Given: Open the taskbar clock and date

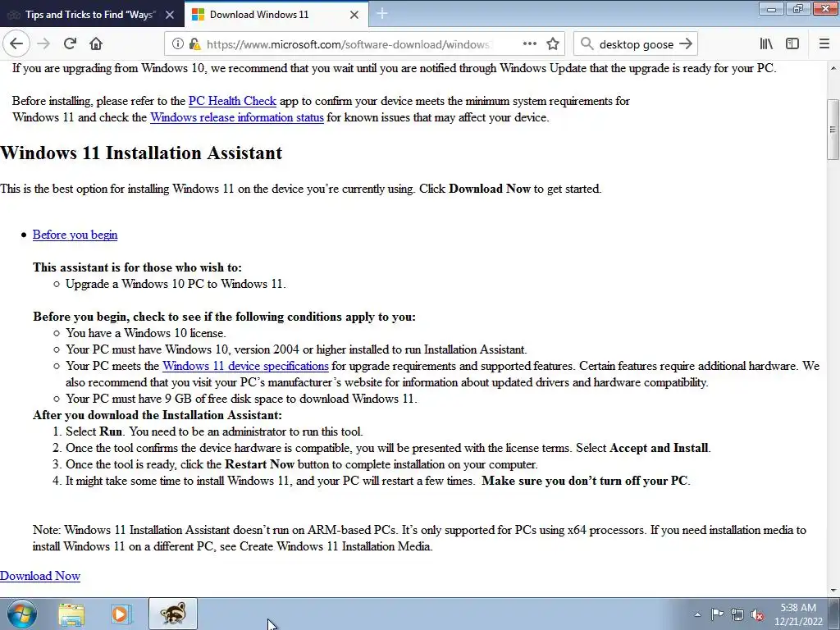Looking at the screenshot, I should click(x=798, y=614).
